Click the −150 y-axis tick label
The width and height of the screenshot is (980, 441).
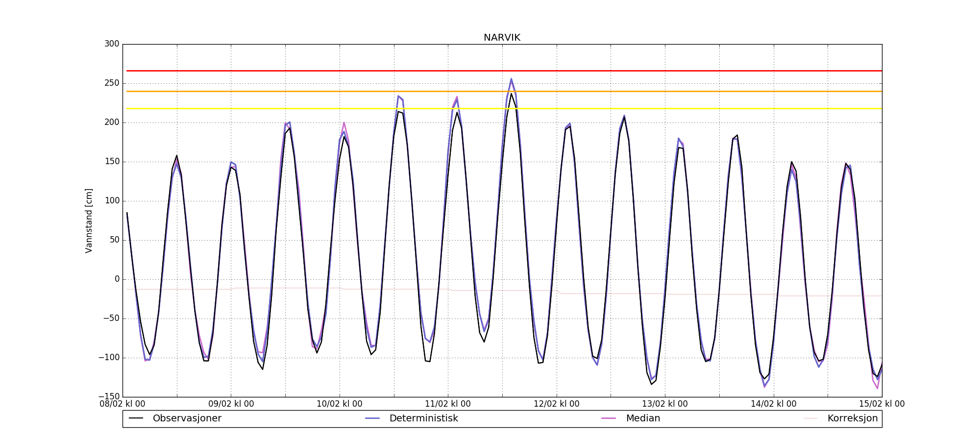tap(109, 397)
